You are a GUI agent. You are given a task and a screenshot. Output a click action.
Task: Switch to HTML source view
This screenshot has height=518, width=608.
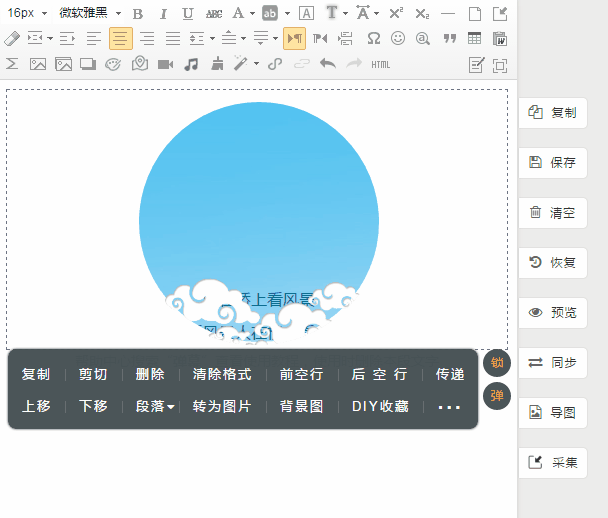pyautogui.click(x=380, y=65)
